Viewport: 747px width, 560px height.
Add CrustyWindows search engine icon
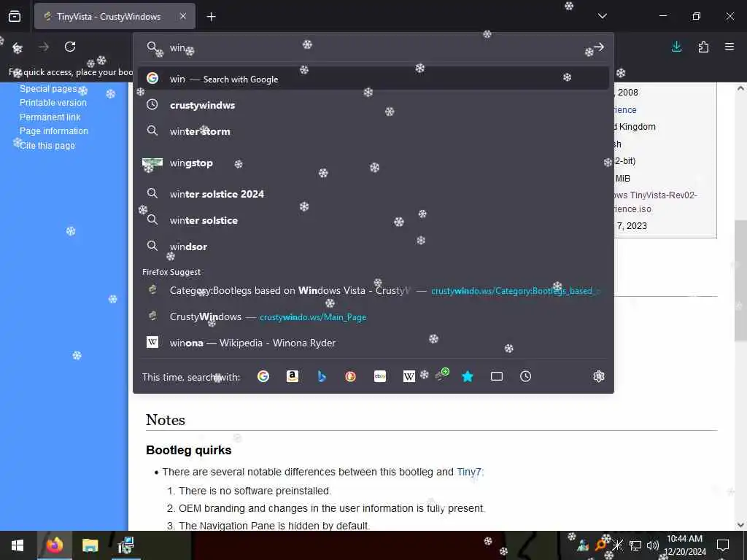[x=441, y=376]
